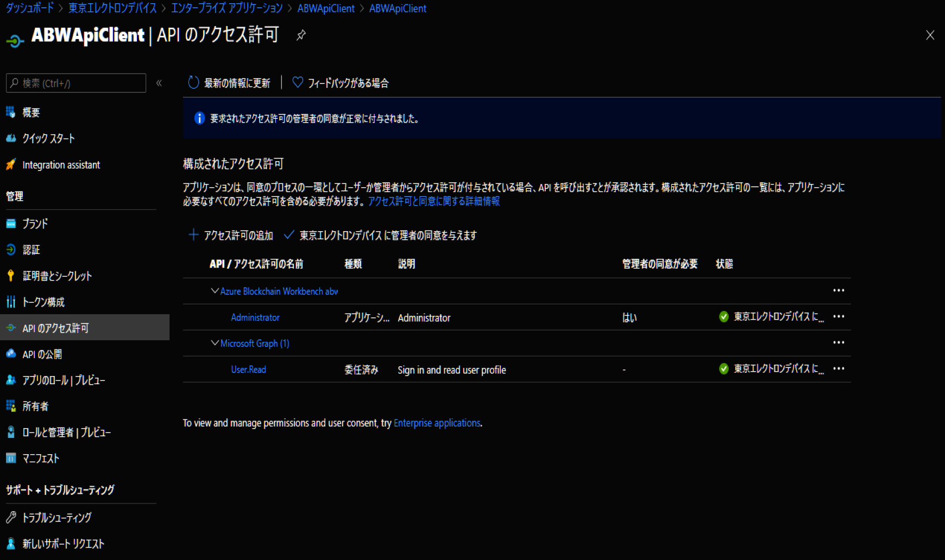Screen dimensions: 945x560
Task: Collapse the Azure Blockchain Workbench group
Action: (215, 291)
